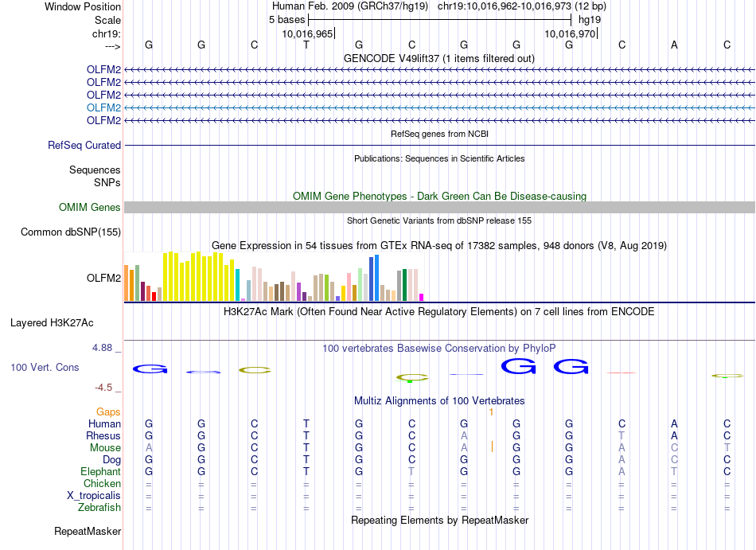Viewport: 756px width, 550px height.
Task: Click the RefSeq Curated track label
Action: click(84, 145)
